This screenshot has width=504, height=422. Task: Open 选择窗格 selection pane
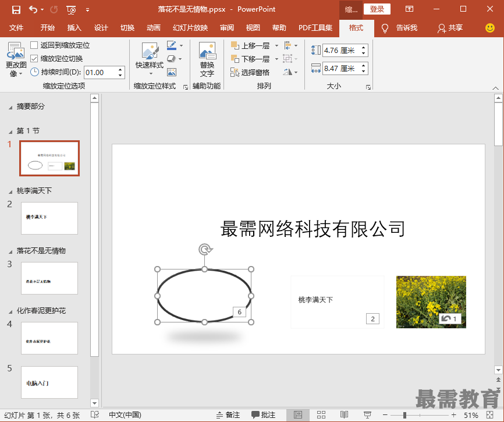pos(250,73)
